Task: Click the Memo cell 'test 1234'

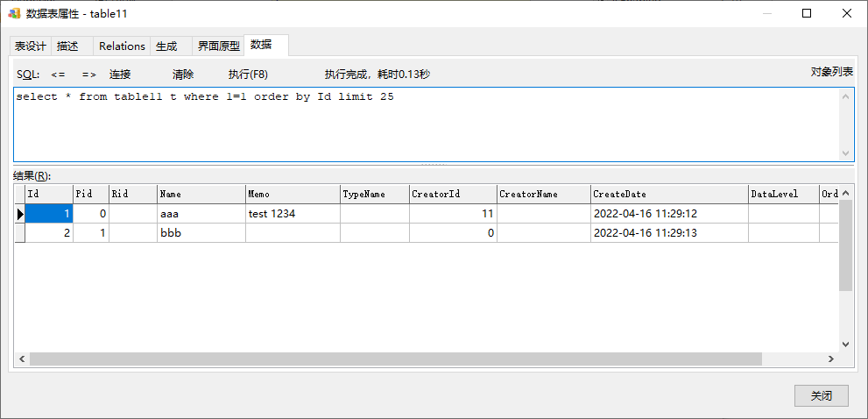Action: point(293,214)
